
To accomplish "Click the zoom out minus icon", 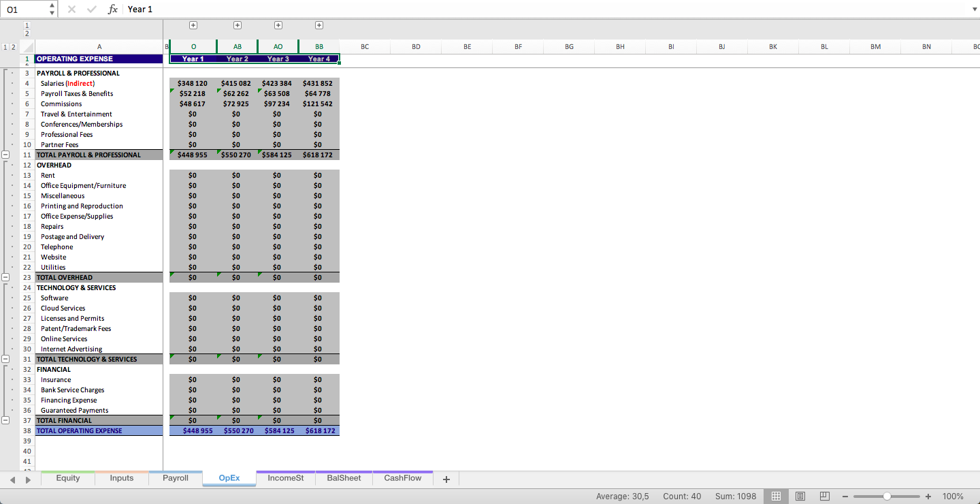I will (846, 497).
